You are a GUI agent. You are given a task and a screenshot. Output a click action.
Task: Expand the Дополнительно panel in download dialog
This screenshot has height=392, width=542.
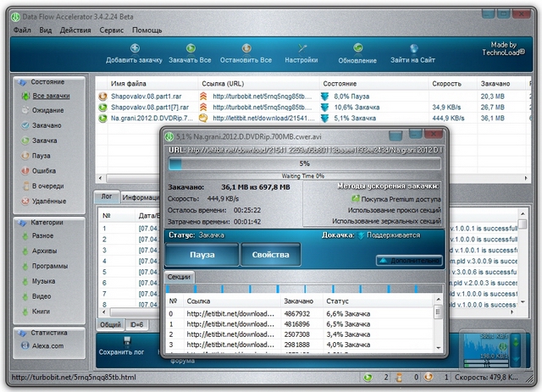point(410,261)
